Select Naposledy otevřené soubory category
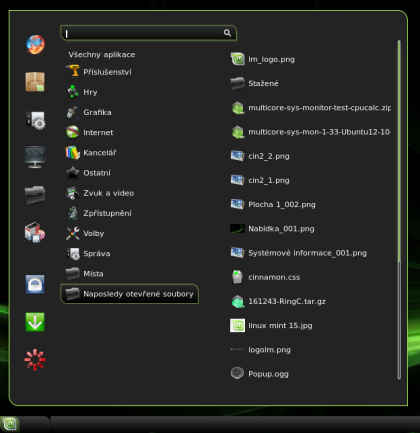 (130, 294)
